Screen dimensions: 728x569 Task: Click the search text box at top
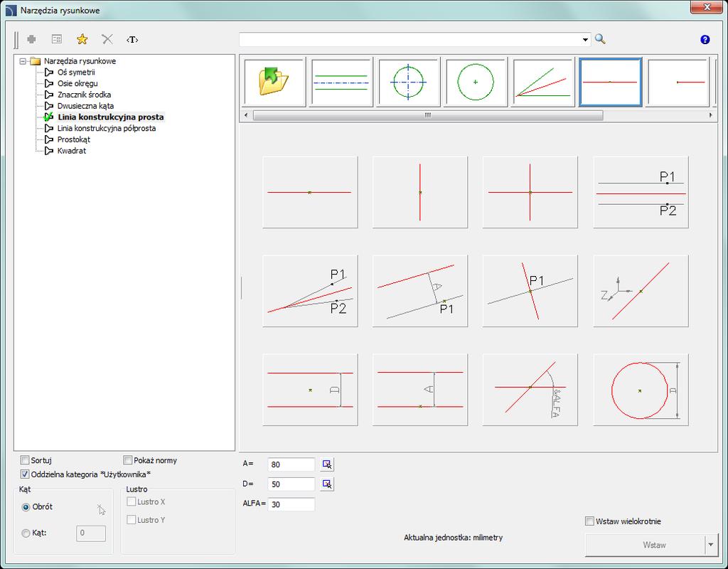pos(409,40)
